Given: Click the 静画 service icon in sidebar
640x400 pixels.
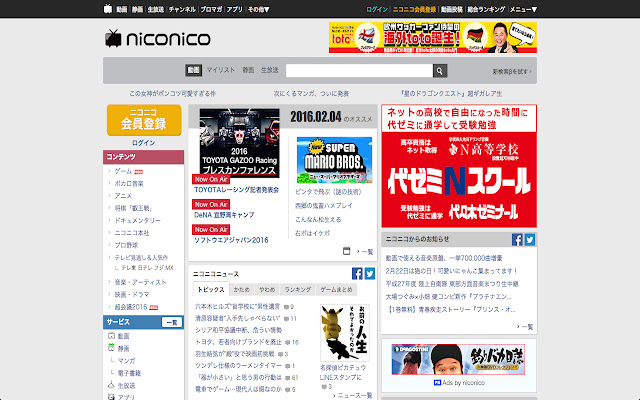Looking at the screenshot, I should 111,348.
